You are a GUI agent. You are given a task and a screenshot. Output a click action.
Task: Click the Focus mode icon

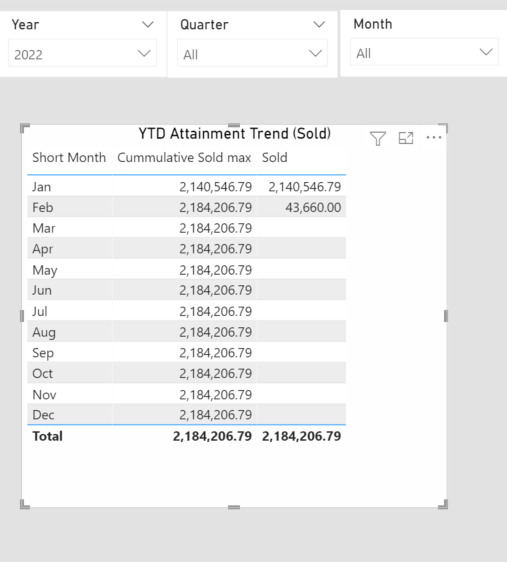point(406,138)
